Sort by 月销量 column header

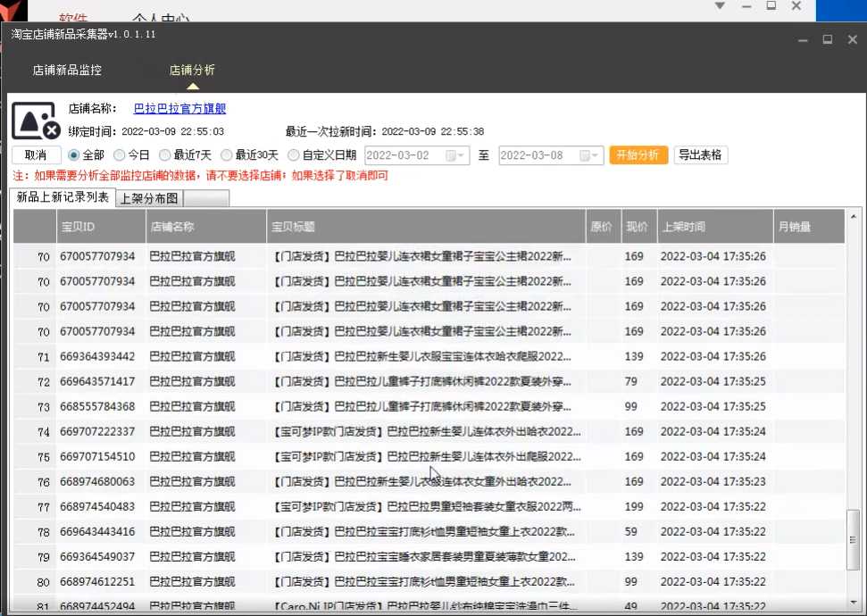(809, 227)
